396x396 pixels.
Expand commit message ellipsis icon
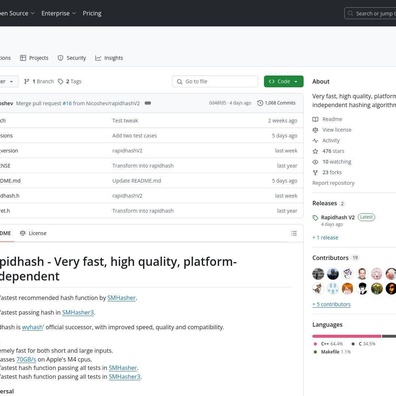coord(148,103)
